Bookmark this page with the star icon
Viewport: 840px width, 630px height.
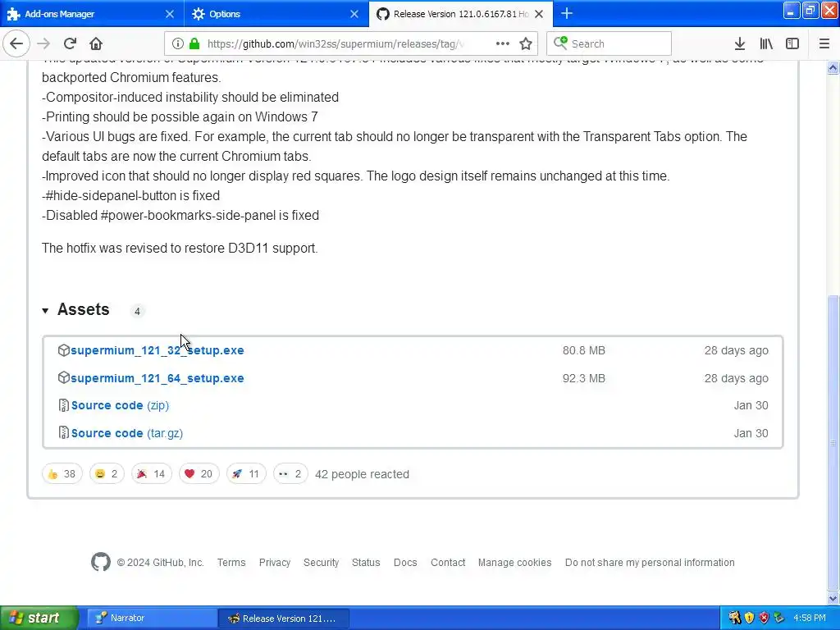pos(526,44)
